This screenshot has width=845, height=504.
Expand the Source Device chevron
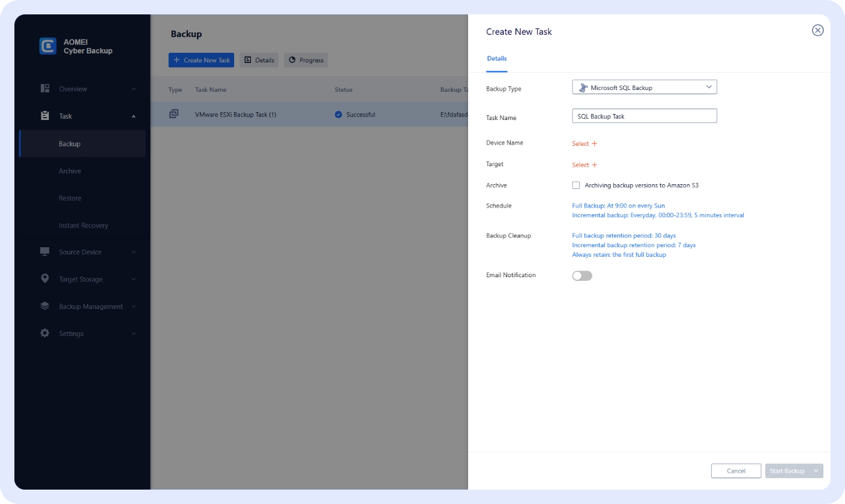coord(134,252)
